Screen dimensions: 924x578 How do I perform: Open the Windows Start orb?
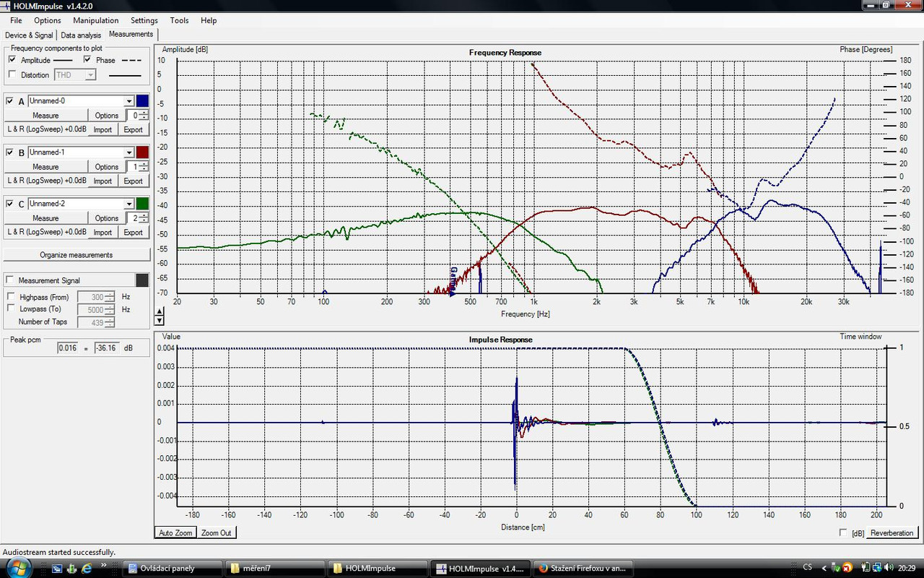click(x=18, y=568)
